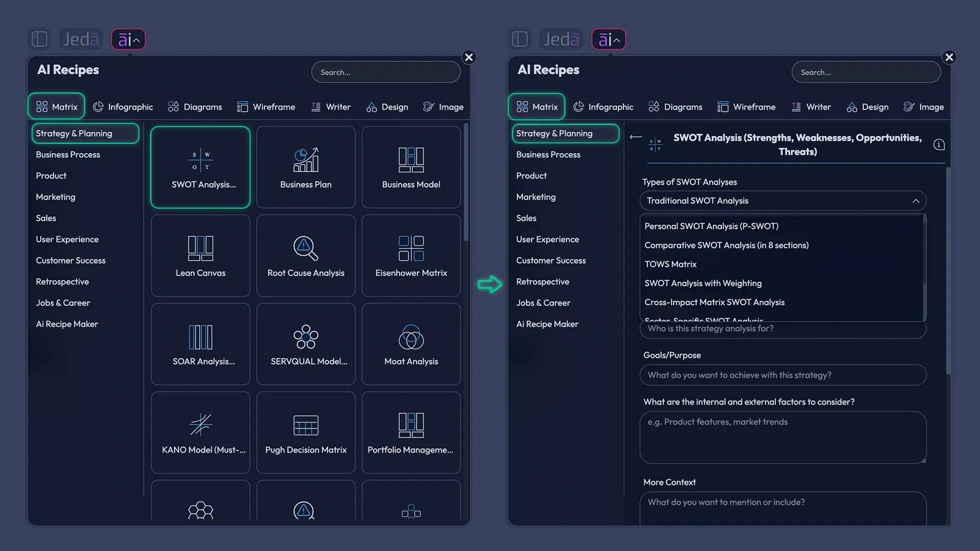
Task: Select the Root Cause Analysis card
Action: point(306,256)
